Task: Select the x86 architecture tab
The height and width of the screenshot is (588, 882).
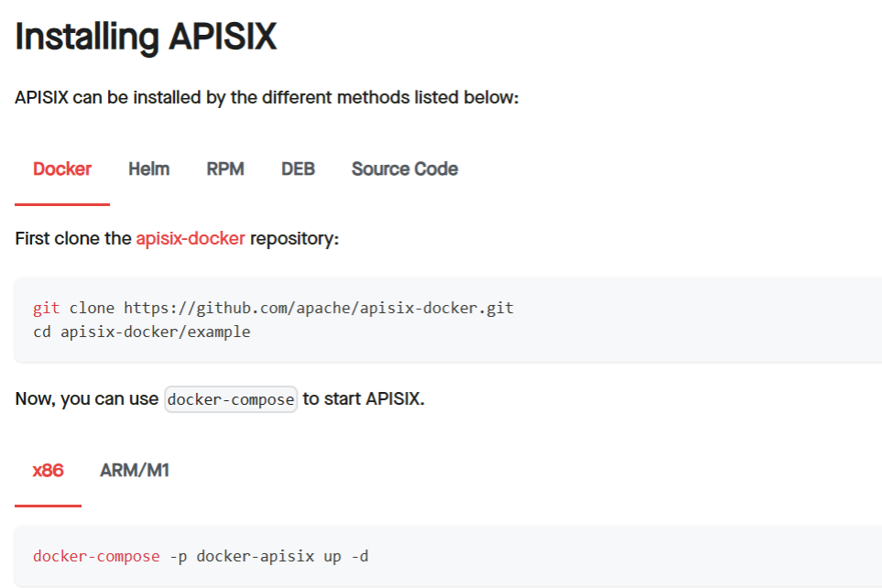Action: click(48, 470)
